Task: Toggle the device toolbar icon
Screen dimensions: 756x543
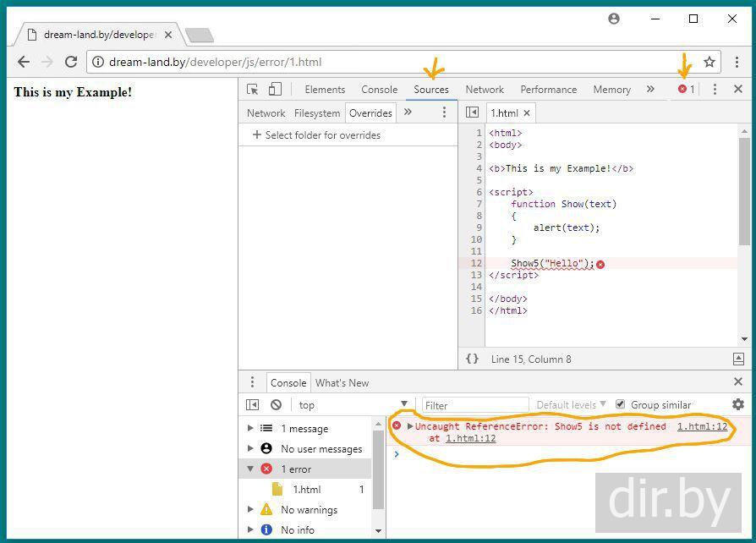Action: [x=275, y=89]
